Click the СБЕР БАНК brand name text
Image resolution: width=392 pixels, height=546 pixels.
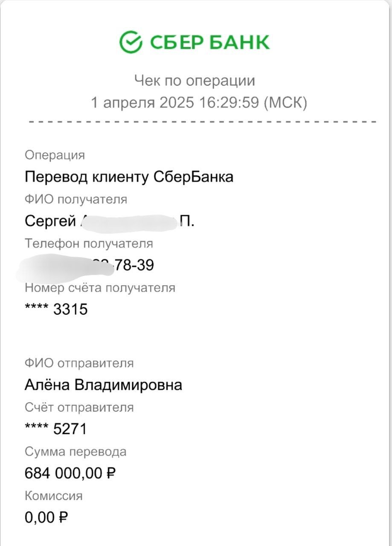209,42
